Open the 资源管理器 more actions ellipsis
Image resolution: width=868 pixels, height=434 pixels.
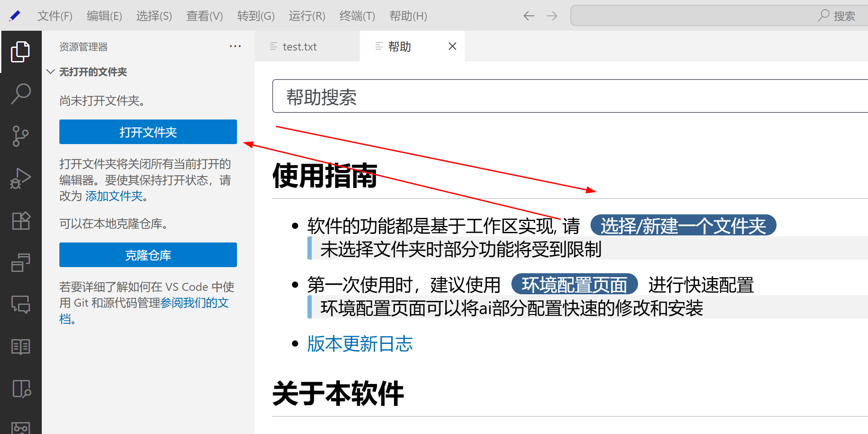point(235,47)
